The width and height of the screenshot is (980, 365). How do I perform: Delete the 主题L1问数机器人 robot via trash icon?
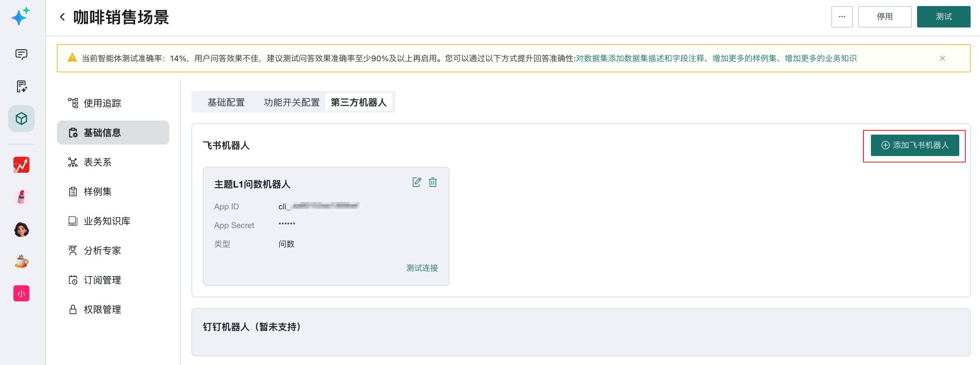[x=432, y=182]
